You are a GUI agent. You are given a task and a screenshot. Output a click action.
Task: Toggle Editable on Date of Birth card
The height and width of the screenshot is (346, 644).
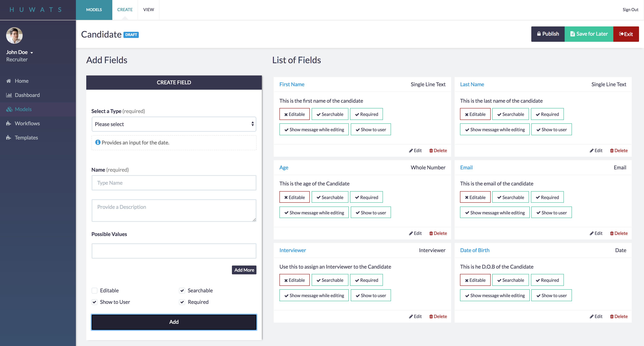475,280
